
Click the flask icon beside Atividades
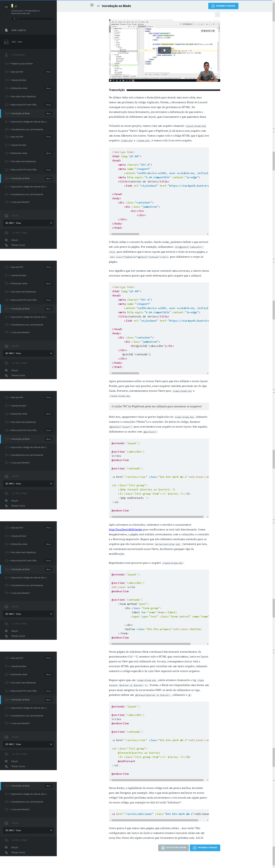coord(6,55)
